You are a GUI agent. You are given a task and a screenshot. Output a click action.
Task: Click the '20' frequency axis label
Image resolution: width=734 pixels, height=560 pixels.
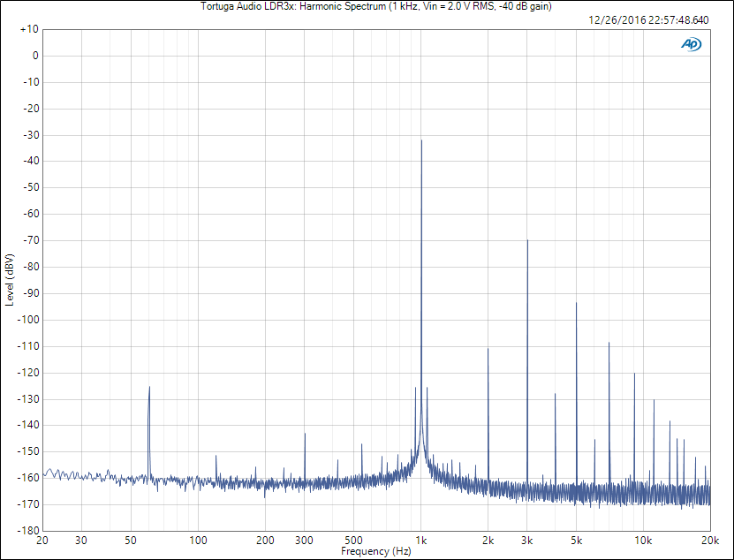point(42,541)
